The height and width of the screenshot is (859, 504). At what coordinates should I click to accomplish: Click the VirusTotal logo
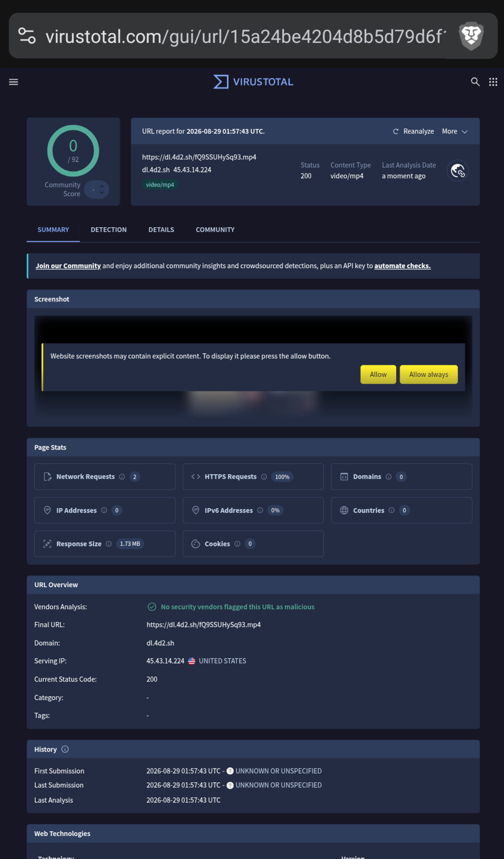click(253, 82)
